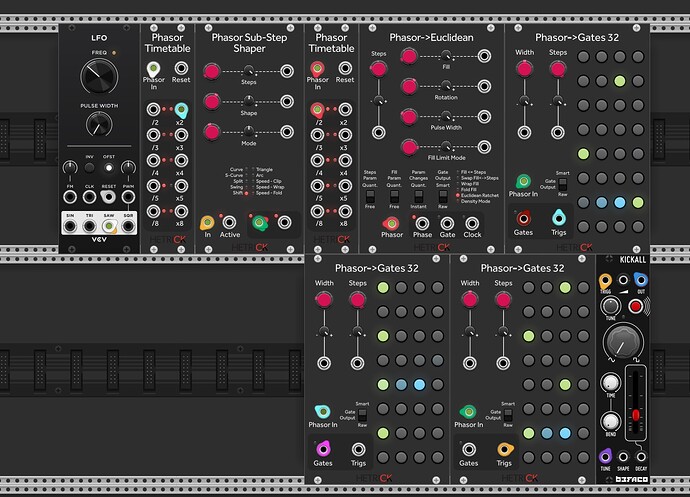690x497 pixels.
Task: Click the small TUNE knob on Kickall
Action: (611, 305)
